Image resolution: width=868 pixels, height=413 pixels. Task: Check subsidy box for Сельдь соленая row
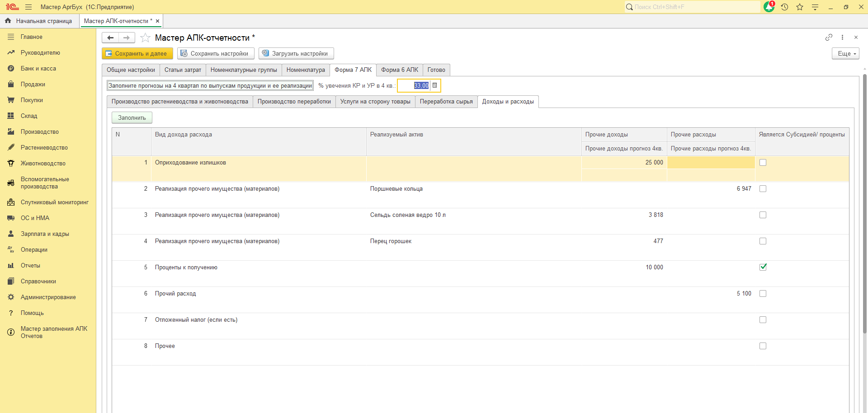(763, 215)
